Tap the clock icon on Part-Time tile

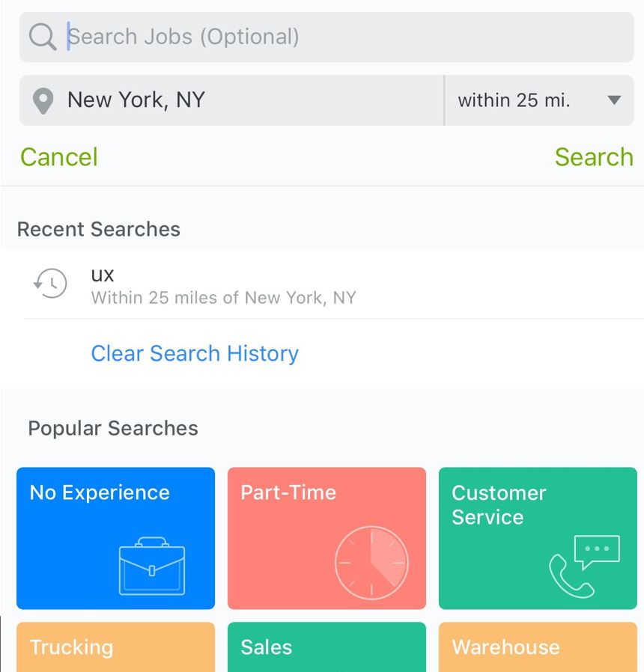pyautogui.click(x=371, y=561)
